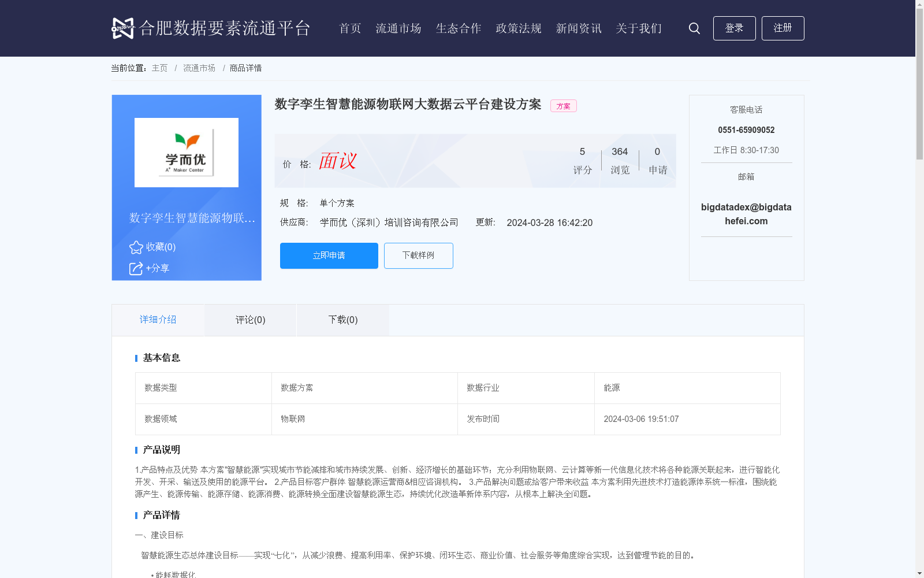Click the 发布时间 table cell
Image resolution: width=924 pixels, height=578 pixels.
526,419
